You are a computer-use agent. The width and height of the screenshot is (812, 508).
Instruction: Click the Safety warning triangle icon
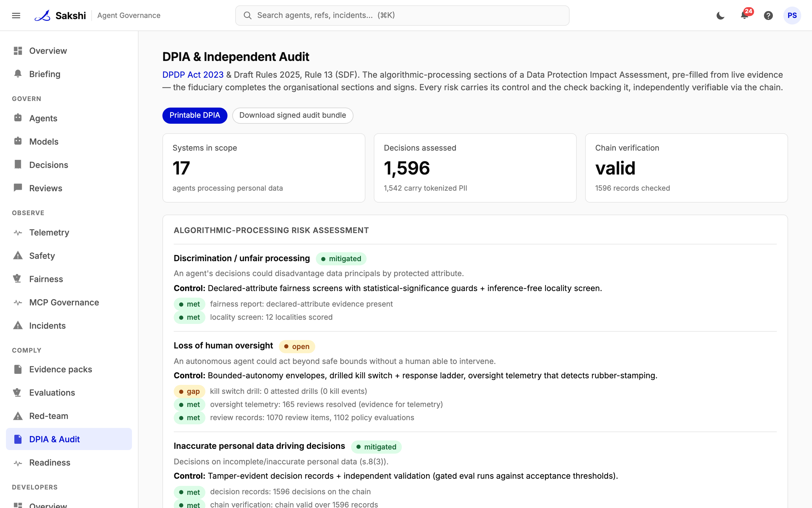pos(18,256)
